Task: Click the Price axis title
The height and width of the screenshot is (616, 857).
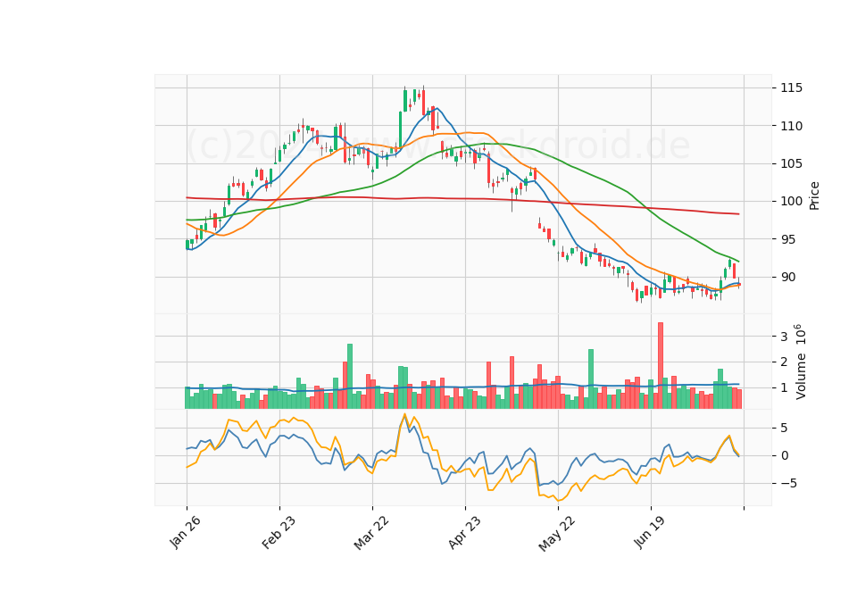Action: click(x=814, y=196)
